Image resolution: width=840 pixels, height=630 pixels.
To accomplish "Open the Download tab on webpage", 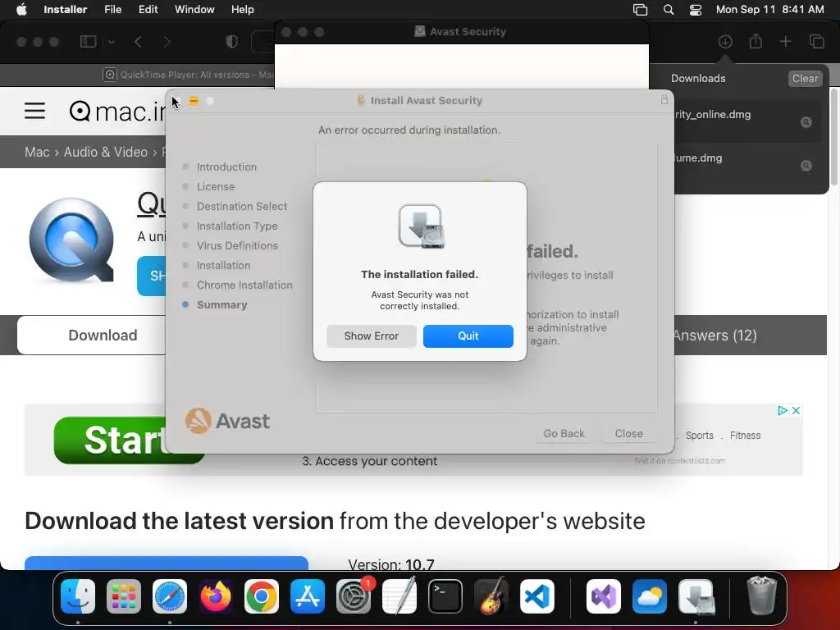I will point(94,336).
